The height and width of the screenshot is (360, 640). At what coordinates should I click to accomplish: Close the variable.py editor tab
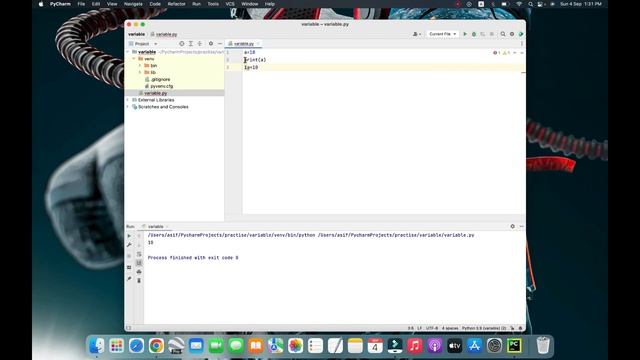click(x=258, y=44)
